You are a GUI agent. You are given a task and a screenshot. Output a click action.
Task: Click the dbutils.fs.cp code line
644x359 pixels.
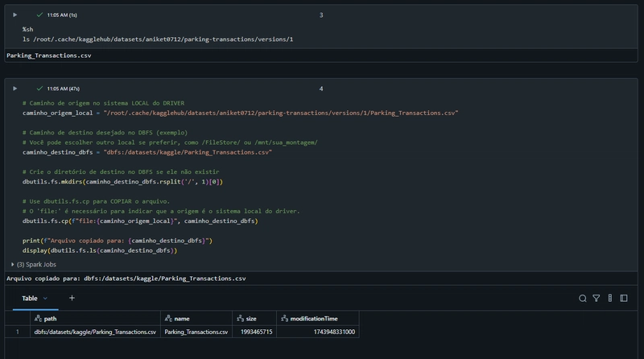[x=140, y=221]
